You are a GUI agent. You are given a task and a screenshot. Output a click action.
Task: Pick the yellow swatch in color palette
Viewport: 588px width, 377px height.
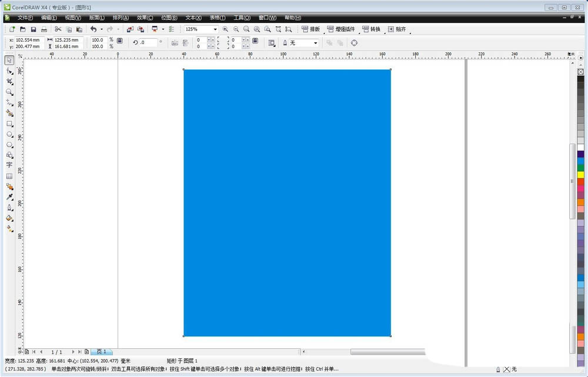coord(580,174)
